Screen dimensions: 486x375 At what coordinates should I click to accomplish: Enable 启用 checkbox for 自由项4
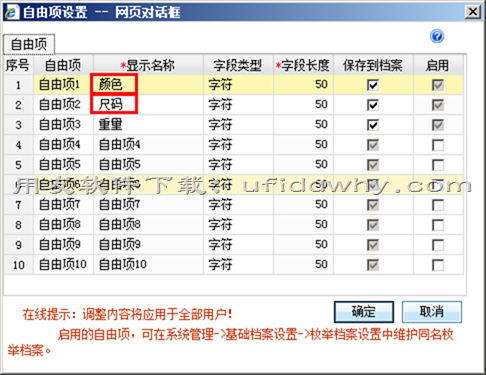click(x=438, y=145)
